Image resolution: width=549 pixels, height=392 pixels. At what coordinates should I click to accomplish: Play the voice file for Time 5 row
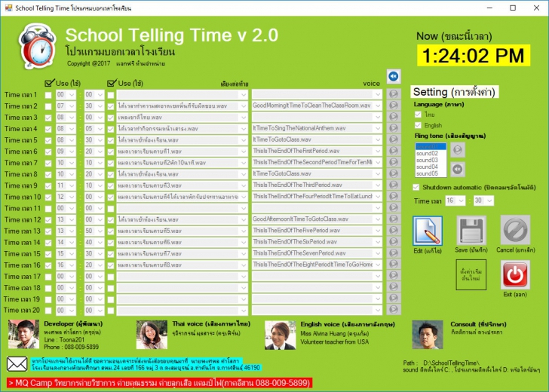point(394,139)
